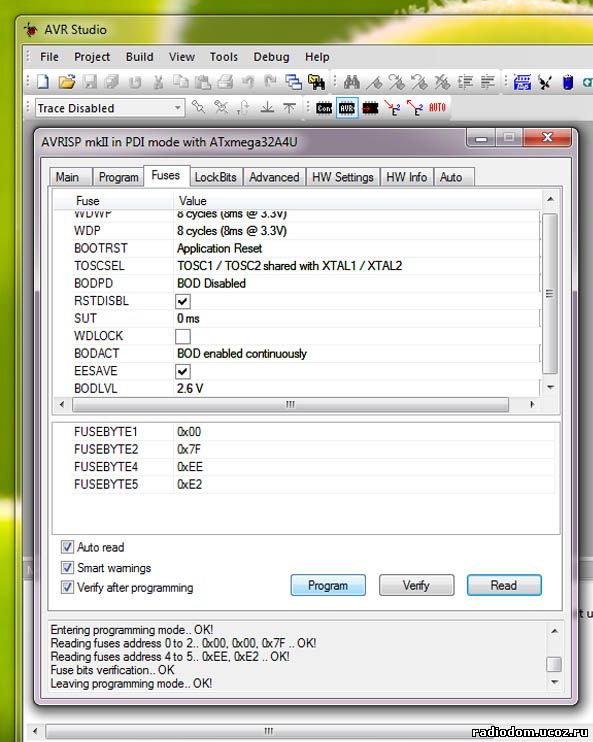
Task: Click the Save floppy disk icon
Action: pyautogui.click(x=89, y=82)
